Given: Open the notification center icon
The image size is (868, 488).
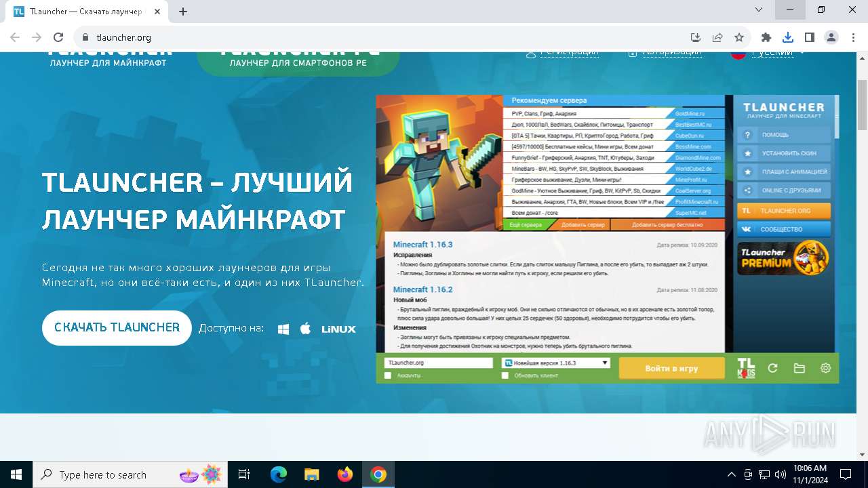Looking at the screenshot, I should point(846,474).
